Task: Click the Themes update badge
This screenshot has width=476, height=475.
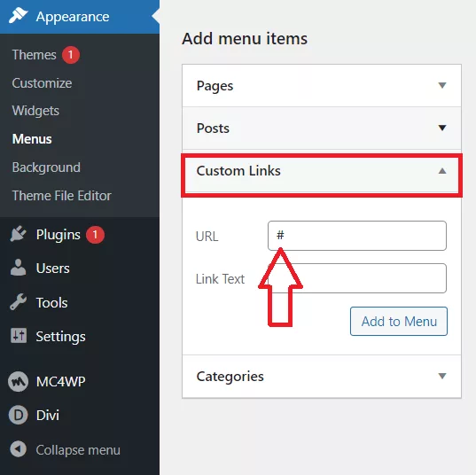Action: click(71, 55)
